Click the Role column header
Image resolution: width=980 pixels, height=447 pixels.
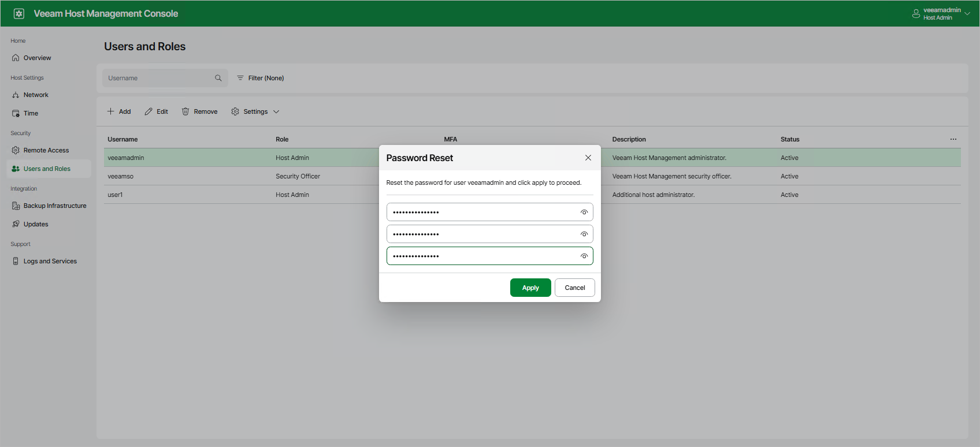click(x=282, y=139)
